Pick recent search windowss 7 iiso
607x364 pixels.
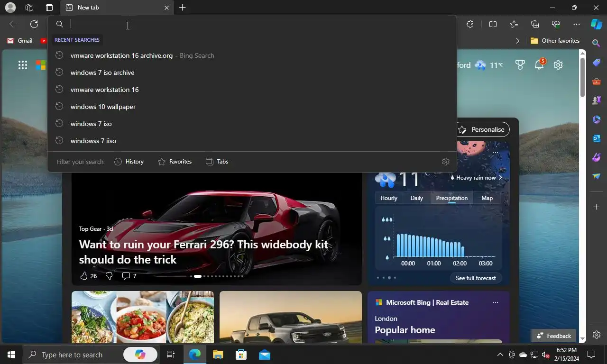click(252, 141)
